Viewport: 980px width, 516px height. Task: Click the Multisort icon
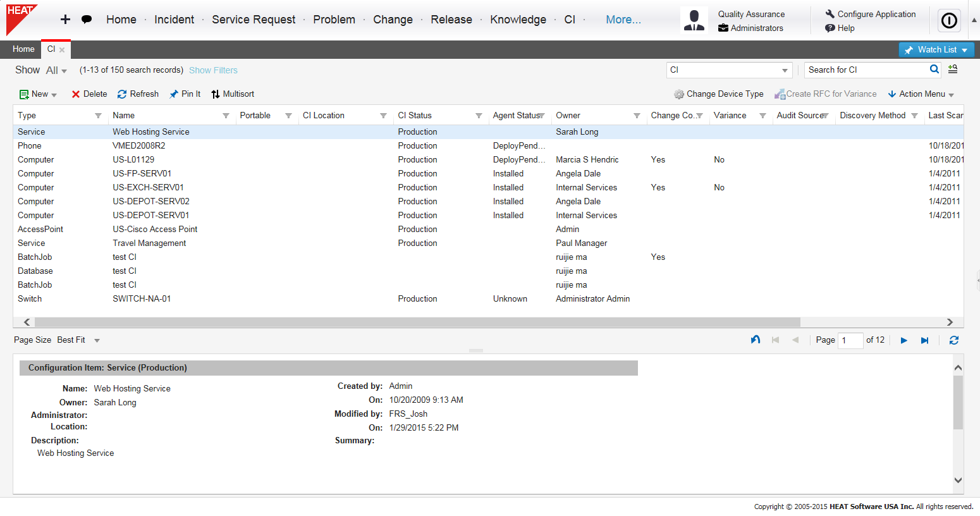pyautogui.click(x=217, y=94)
